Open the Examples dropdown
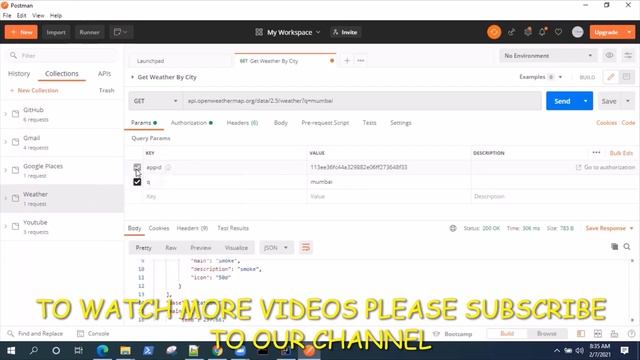This screenshot has height=360, width=640. (x=541, y=77)
